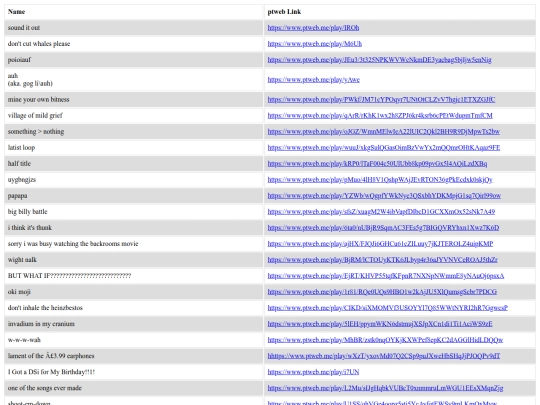The height and width of the screenshot is (405, 540).
Task: Select the 'papapa' name cell
Action: pyautogui.click(x=134, y=196)
